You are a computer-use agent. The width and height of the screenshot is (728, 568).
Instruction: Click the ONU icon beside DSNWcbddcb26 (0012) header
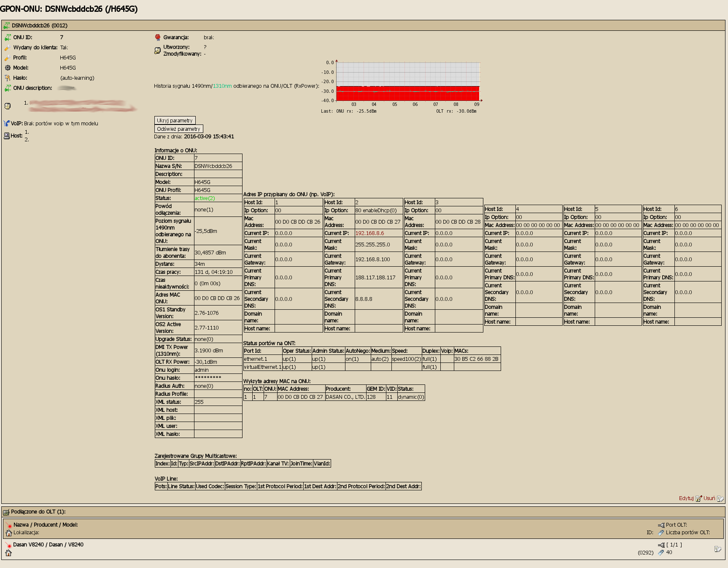pos(7,26)
